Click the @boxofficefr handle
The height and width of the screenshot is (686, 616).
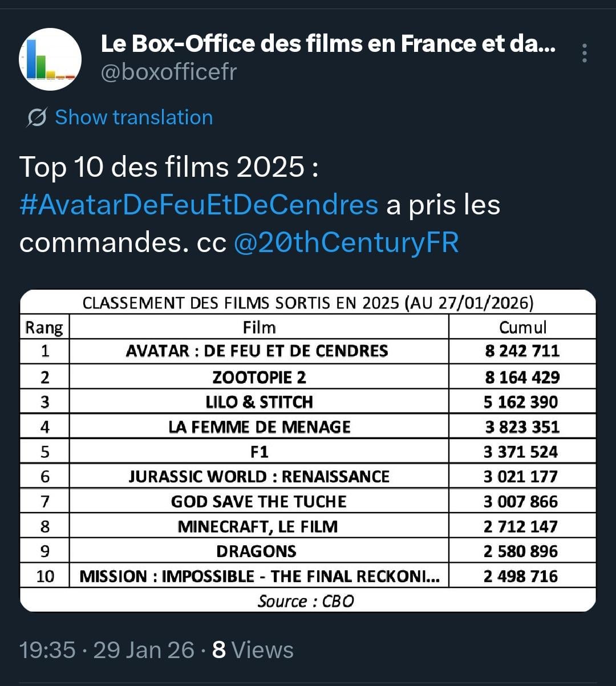[169, 72]
